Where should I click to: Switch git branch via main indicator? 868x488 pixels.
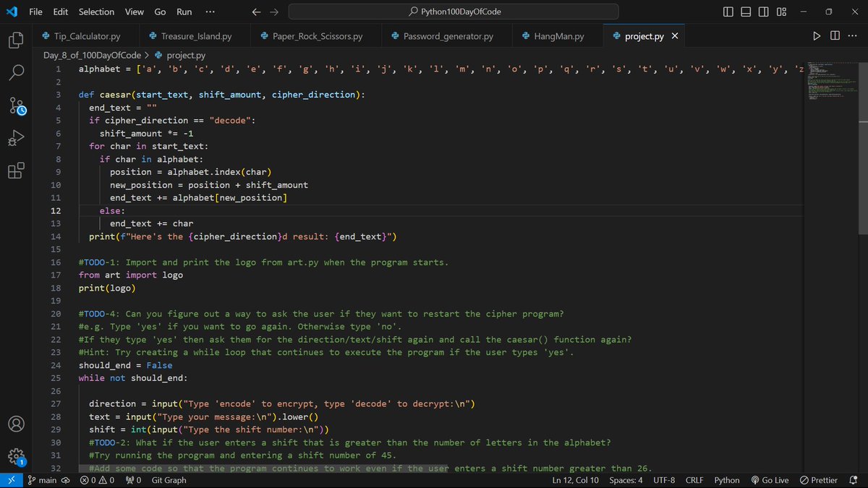(x=43, y=480)
